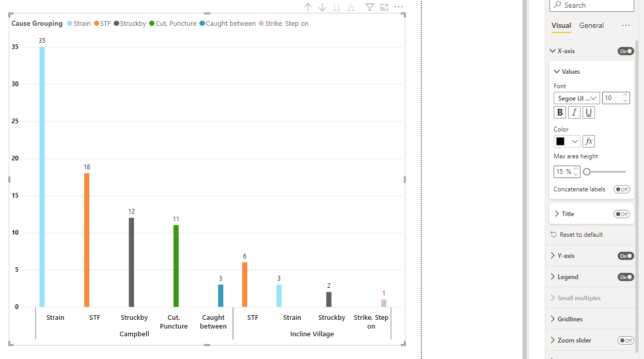644x359 pixels.
Task: Turn on the X-axis Title toggle
Action: tap(621, 214)
